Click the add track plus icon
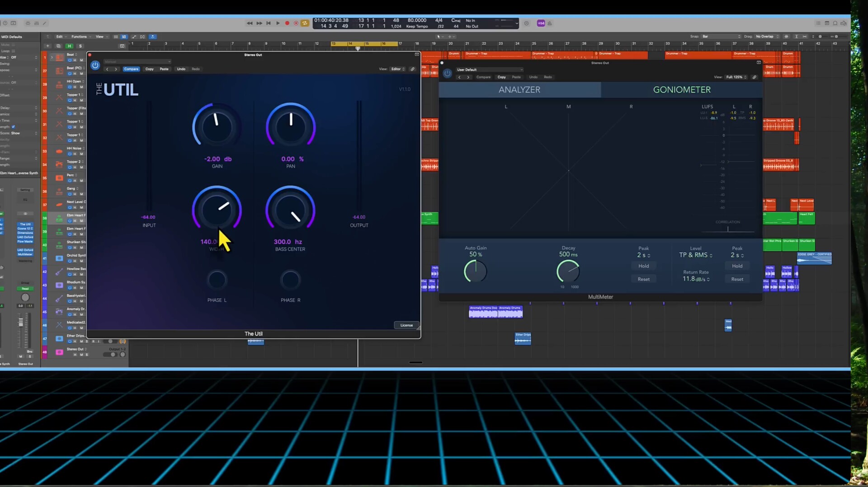868x487 pixels. [47, 46]
